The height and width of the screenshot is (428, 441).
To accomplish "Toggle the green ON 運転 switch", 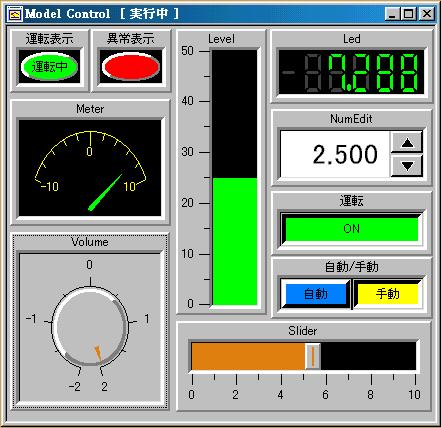I will click(351, 229).
